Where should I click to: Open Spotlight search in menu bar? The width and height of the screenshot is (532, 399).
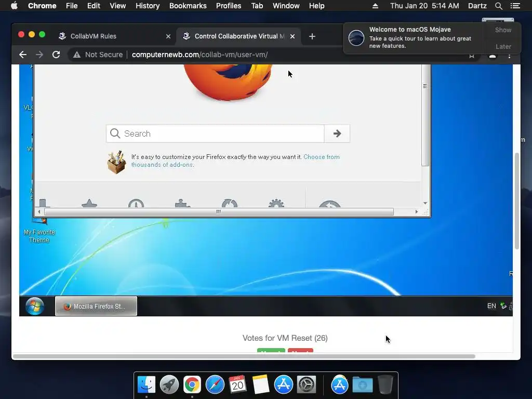(498, 6)
